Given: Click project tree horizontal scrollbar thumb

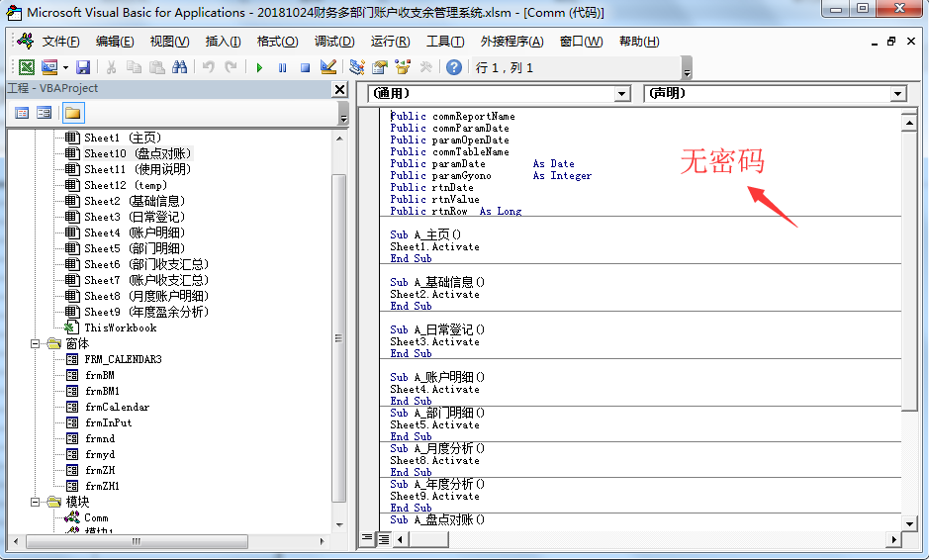Looking at the screenshot, I should [137, 541].
